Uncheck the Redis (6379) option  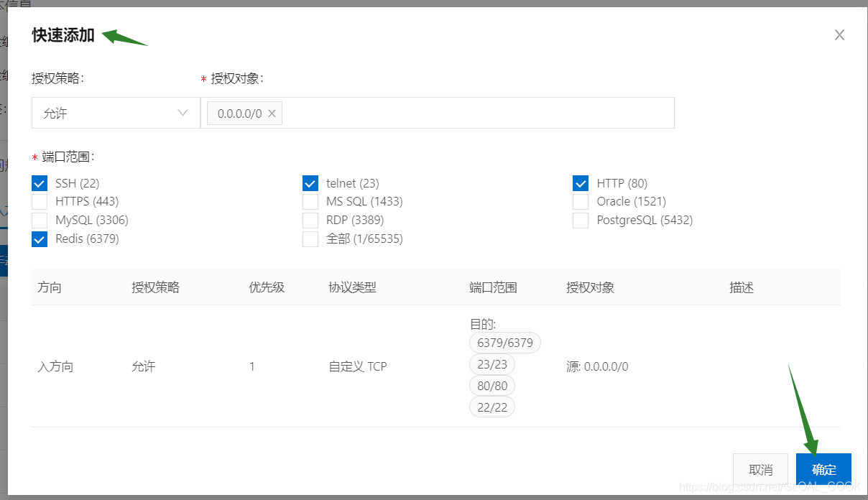[40, 239]
